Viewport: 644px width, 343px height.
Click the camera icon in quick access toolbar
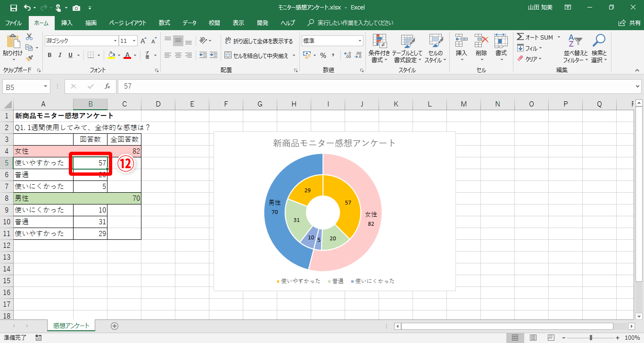(x=76, y=8)
